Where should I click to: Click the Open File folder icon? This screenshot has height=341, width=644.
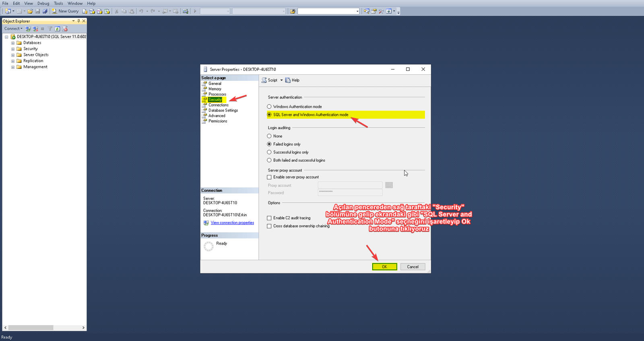[30, 11]
